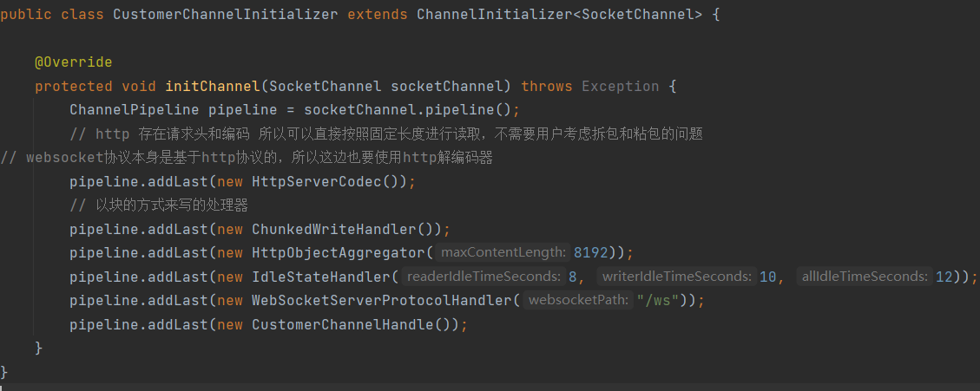Click the 8192 numeric value
The image size is (980, 391).
click(x=590, y=252)
